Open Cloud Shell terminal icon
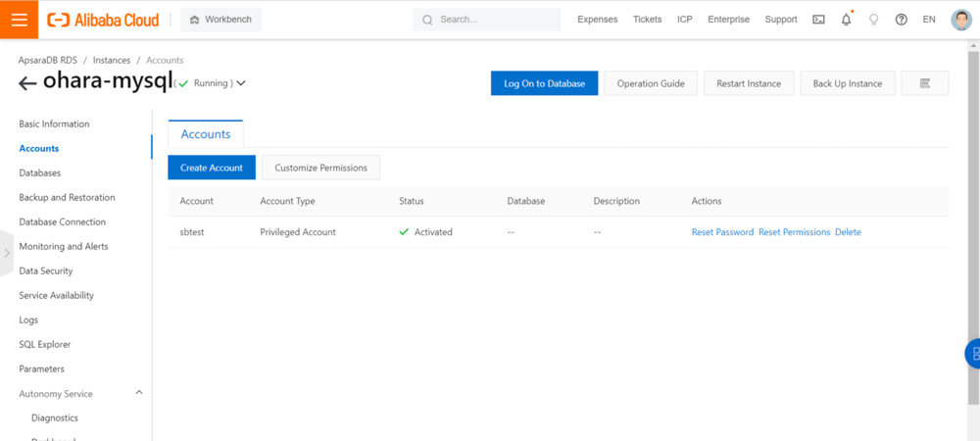Screen dimensions: 980x441 point(818,20)
